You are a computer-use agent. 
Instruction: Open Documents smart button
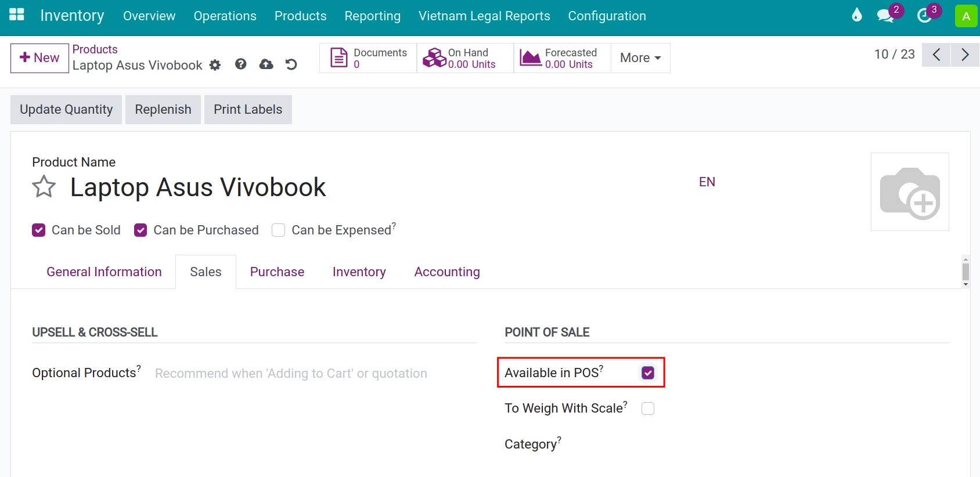point(368,58)
